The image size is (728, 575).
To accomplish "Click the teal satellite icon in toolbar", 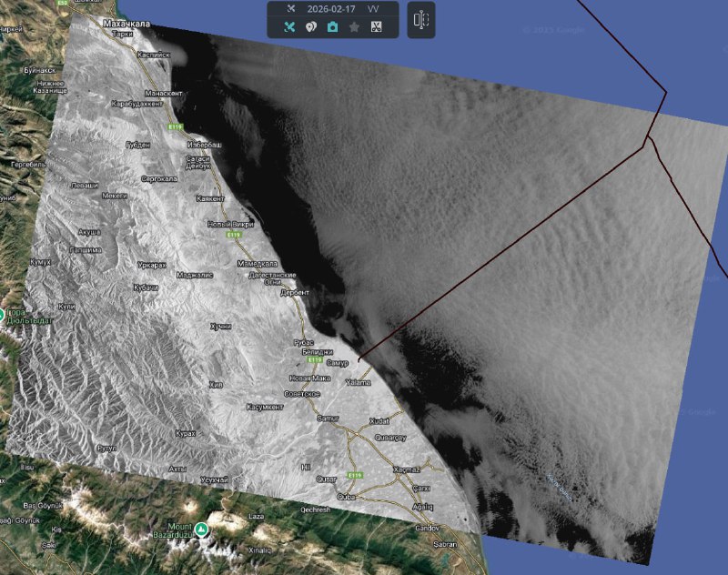I will [x=288, y=27].
